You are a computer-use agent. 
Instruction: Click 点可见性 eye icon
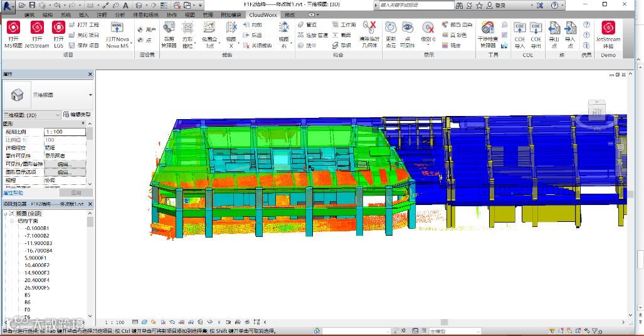[x=408, y=28]
